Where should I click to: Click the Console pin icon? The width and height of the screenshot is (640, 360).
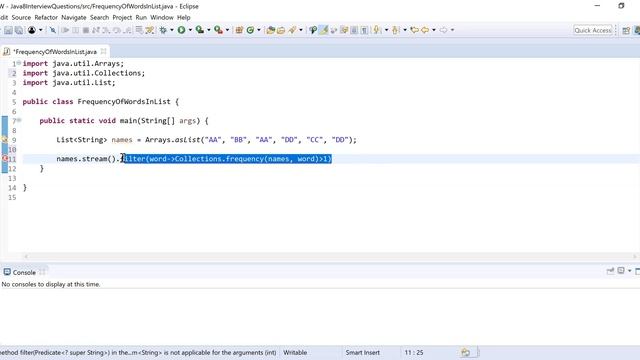pyautogui.click(x=611, y=271)
